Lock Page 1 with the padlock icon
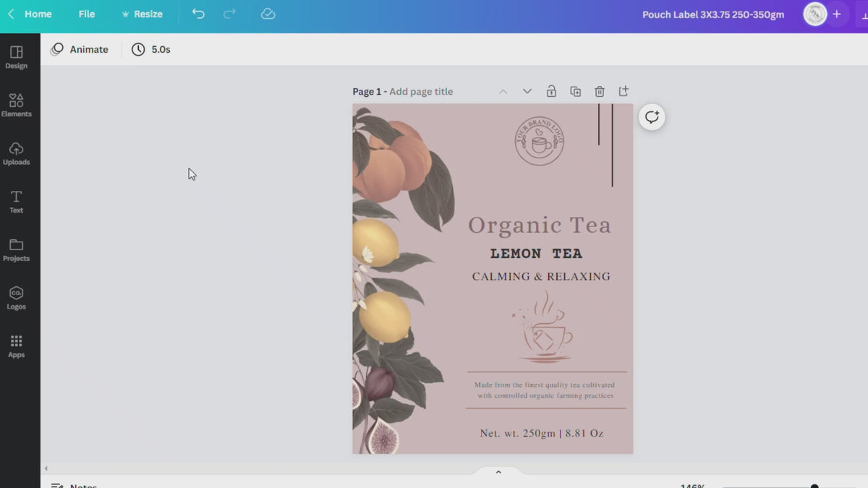This screenshot has height=488, width=868. [x=551, y=91]
